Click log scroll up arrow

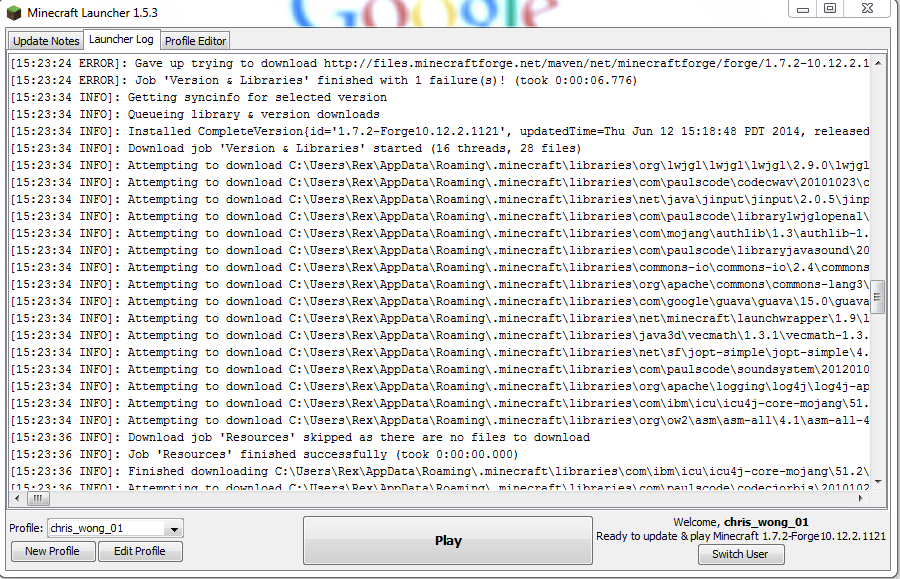pyautogui.click(x=878, y=63)
